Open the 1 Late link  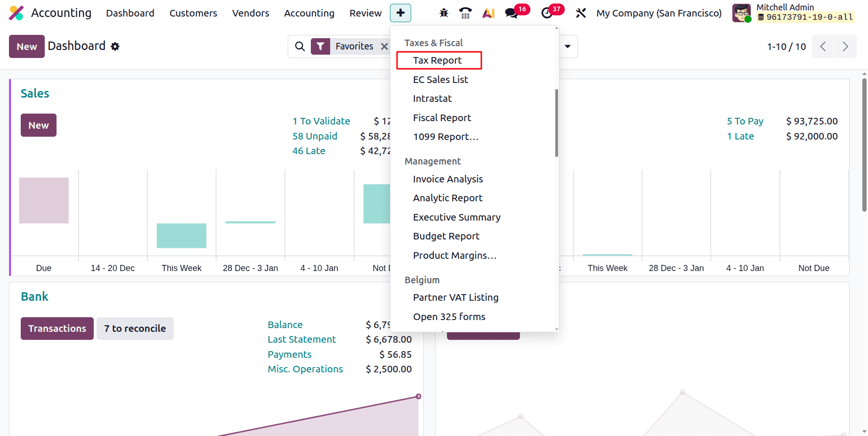[740, 136]
